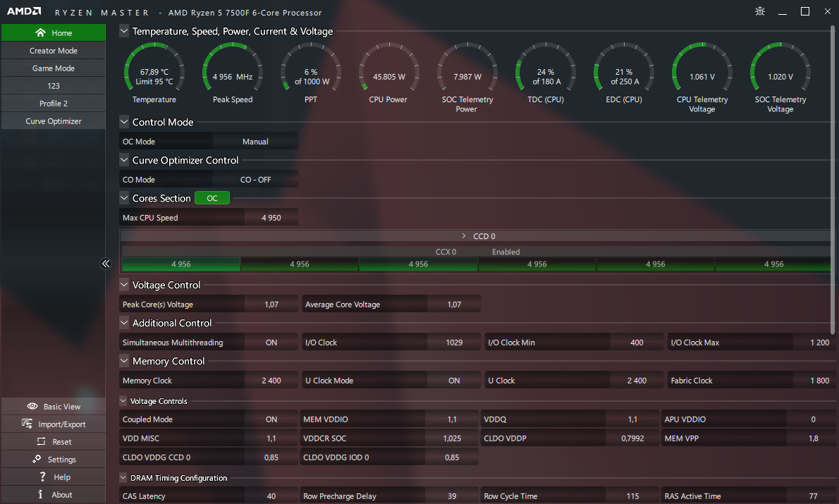Toggle Coupled Mode ON value
The width and height of the screenshot is (839, 504).
tap(271, 419)
